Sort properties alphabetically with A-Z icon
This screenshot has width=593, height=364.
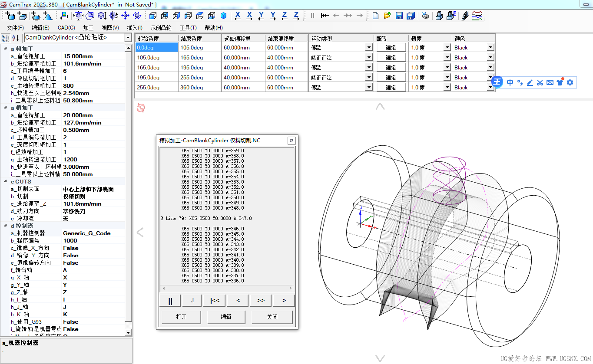coord(15,38)
